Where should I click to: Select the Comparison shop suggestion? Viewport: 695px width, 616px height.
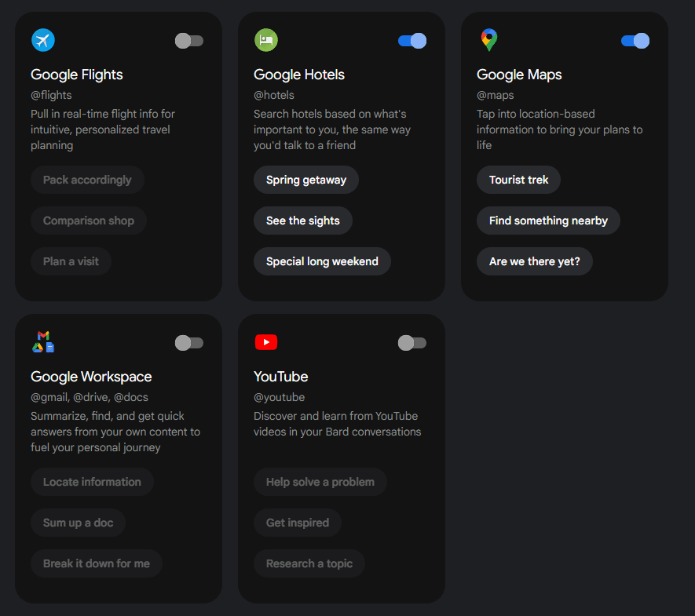pyautogui.click(x=89, y=221)
